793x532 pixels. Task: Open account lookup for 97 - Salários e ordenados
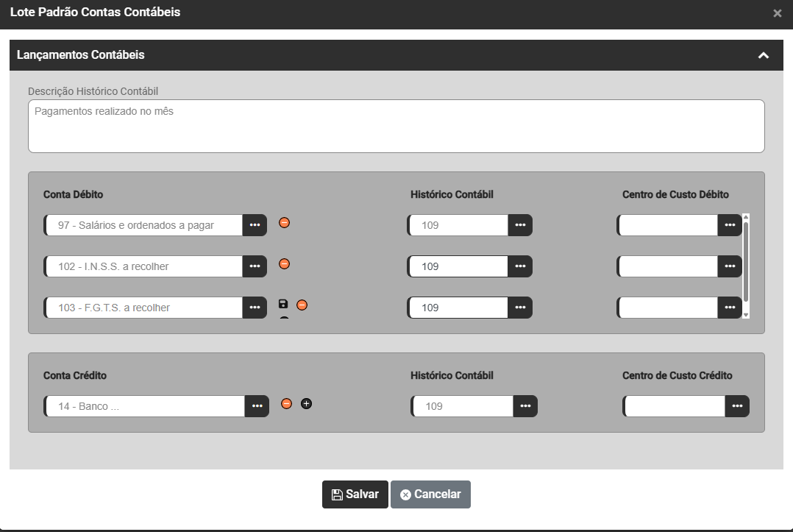click(255, 225)
